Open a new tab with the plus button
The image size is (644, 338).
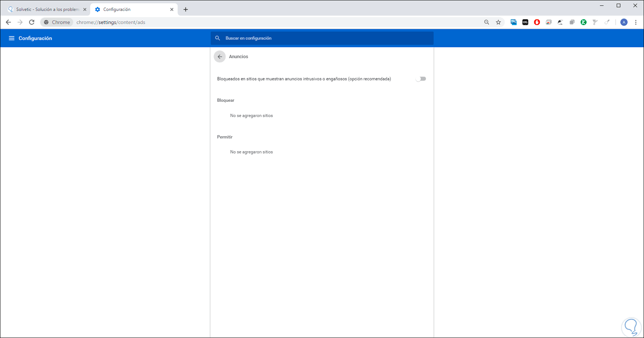(x=186, y=9)
